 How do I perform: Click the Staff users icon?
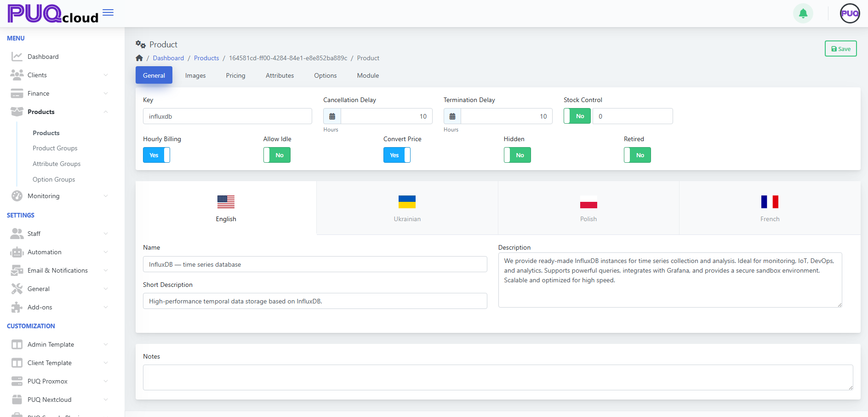click(x=17, y=234)
